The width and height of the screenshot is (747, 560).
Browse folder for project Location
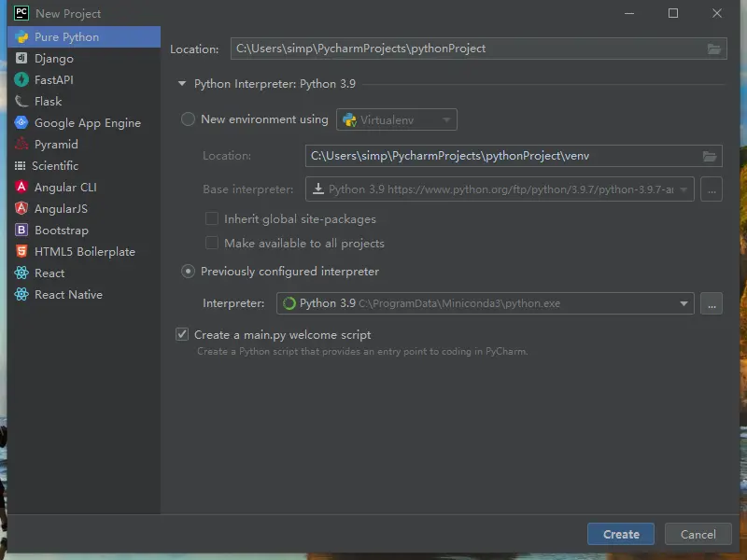click(x=713, y=49)
